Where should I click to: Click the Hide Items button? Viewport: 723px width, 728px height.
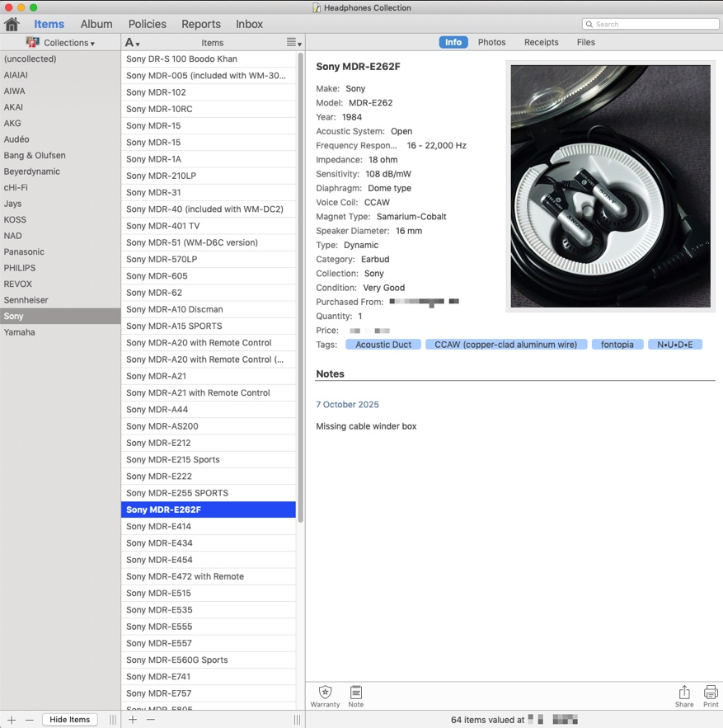point(69,720)
